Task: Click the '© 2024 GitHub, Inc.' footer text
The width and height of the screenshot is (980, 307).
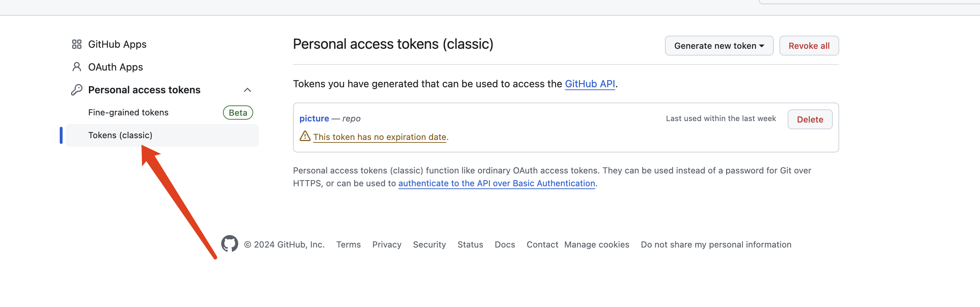Action: click(284, 245)
